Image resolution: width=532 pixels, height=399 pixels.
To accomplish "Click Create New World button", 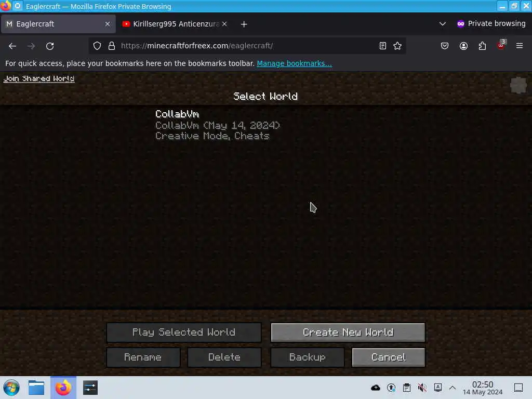I will (348, 332).
